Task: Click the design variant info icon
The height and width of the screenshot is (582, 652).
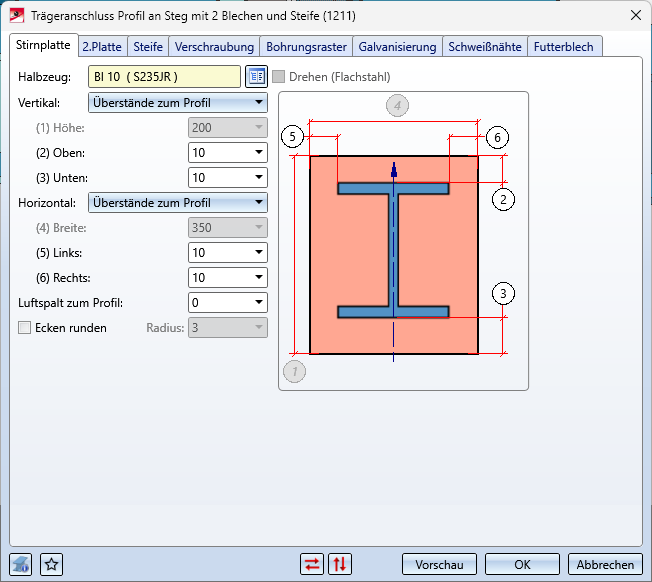Action: (20, 565)
